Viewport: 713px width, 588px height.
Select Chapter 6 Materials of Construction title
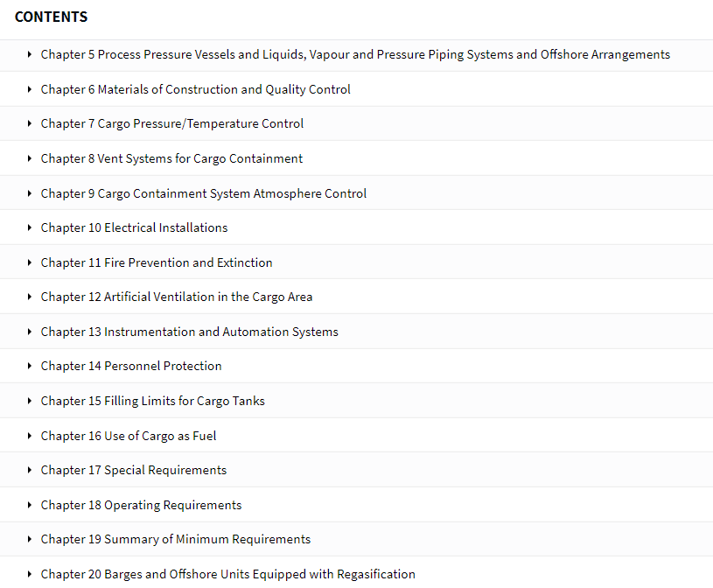196,89
